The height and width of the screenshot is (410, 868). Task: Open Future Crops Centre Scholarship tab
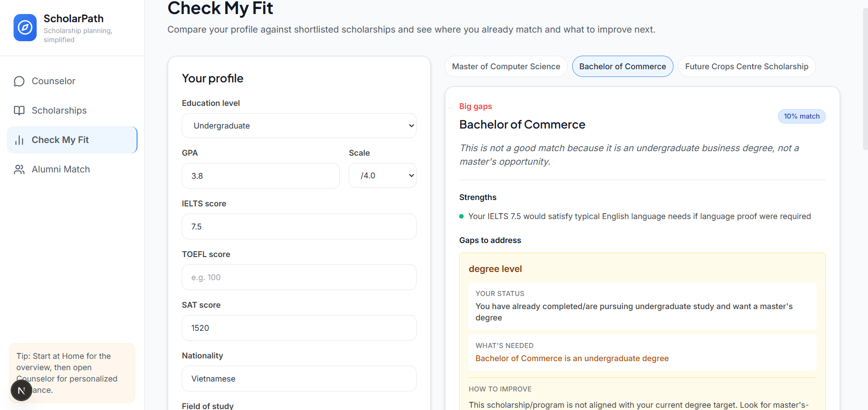click(x=746, y=67)
